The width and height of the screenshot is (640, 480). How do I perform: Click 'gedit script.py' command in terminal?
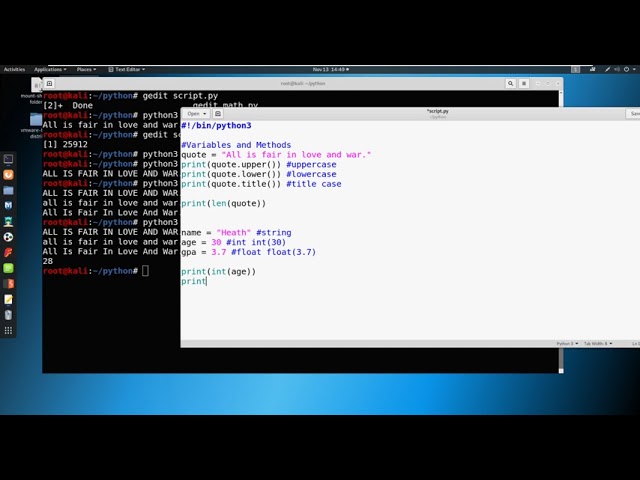coord(180,96)
